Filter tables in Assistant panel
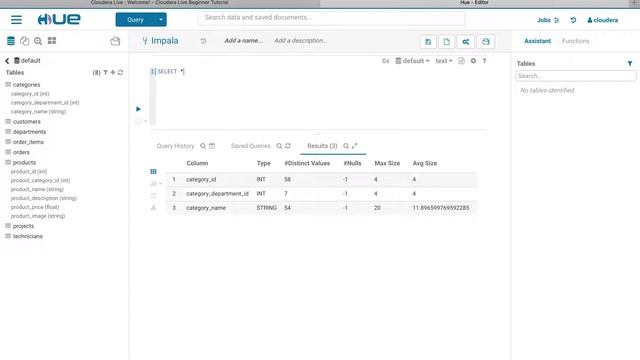Viewport: 640px width, 360px height. pyautogui.click(x=630, y=64)
